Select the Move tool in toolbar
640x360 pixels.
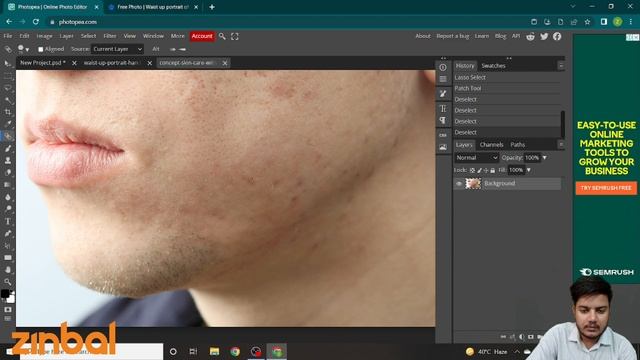(x=7, y=63)
